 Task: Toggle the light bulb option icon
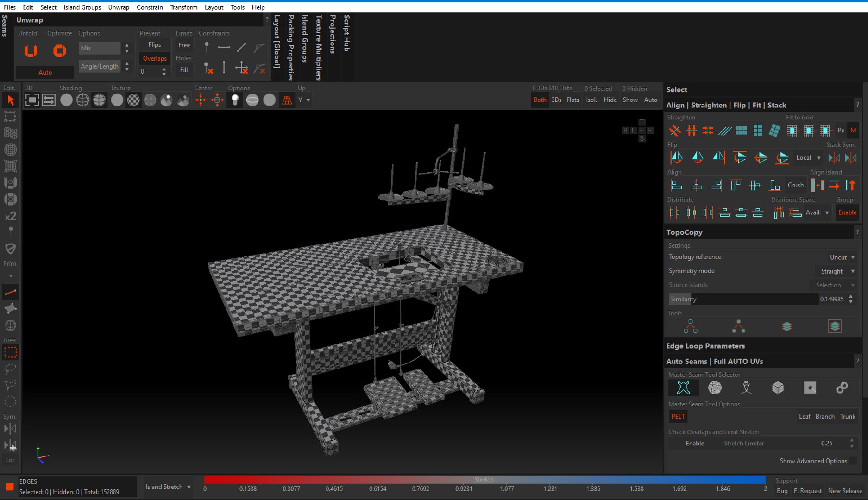tap(235, 100)
